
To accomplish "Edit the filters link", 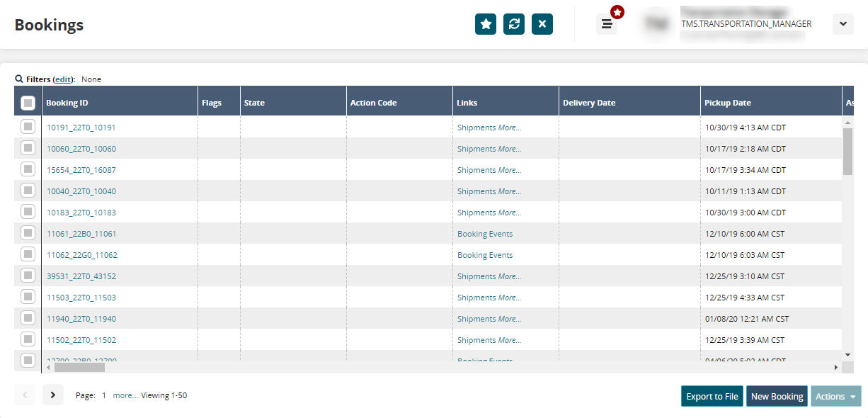I will click(64, 79).
